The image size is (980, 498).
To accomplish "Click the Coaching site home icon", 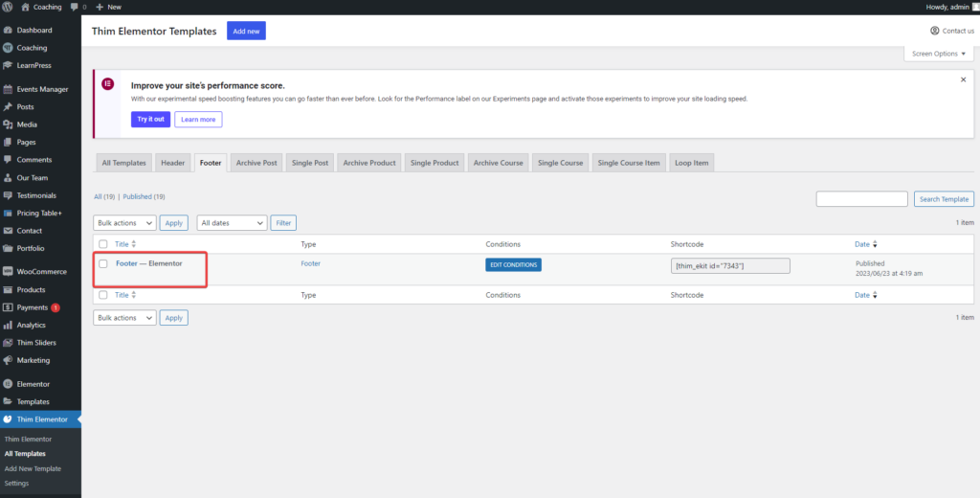I will pos(25,7).
